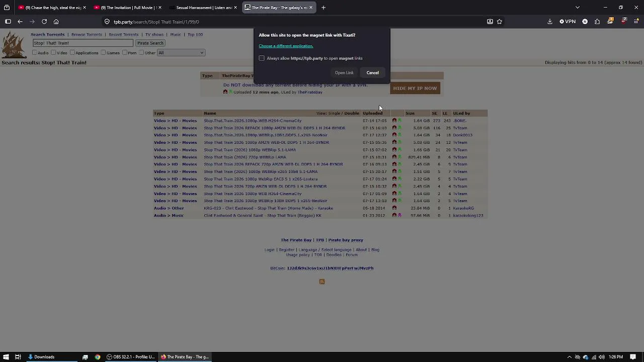Reload the current page

[x=44, y=22]
